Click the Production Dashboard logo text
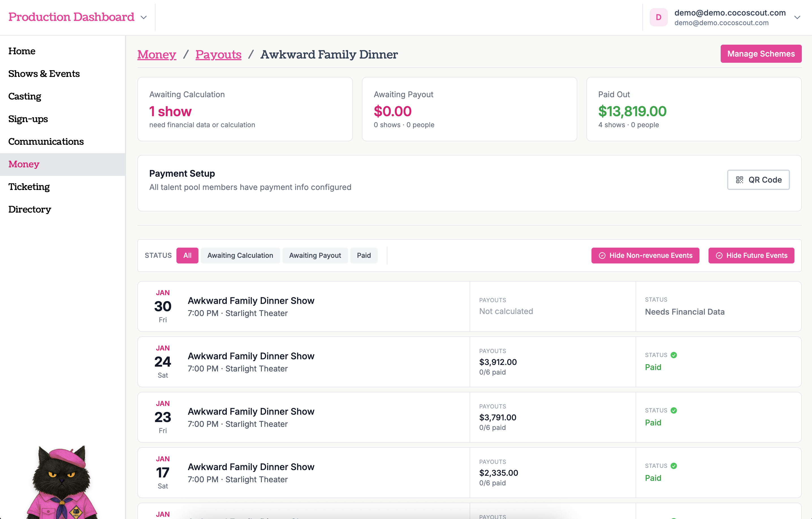 coord(71,16)
